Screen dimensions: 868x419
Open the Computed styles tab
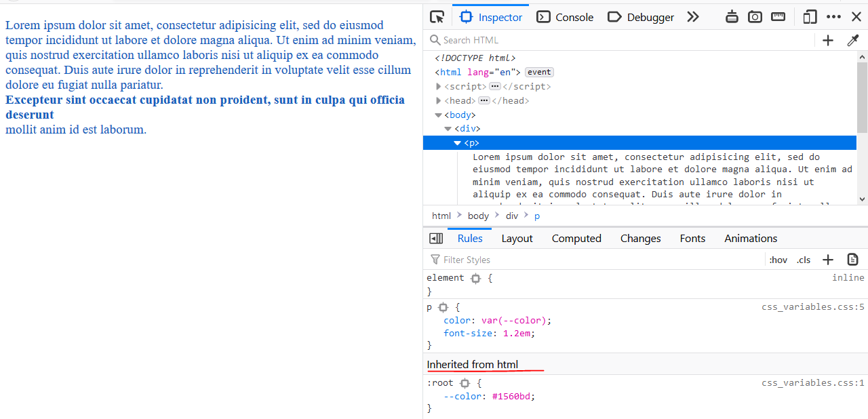576,238
